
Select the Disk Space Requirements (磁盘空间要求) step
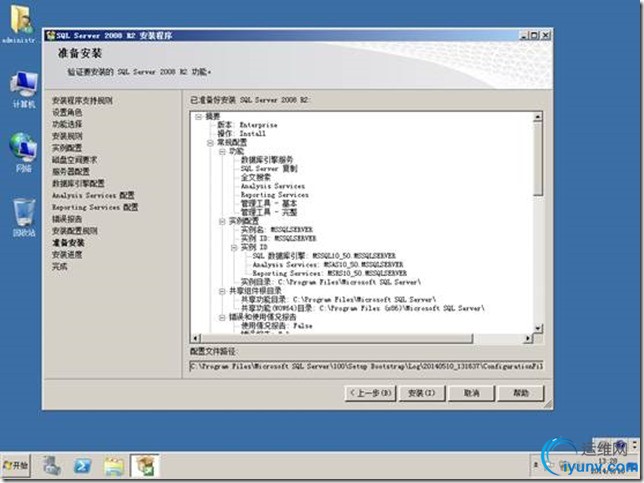pyautogui.click(x=74, y=160)
